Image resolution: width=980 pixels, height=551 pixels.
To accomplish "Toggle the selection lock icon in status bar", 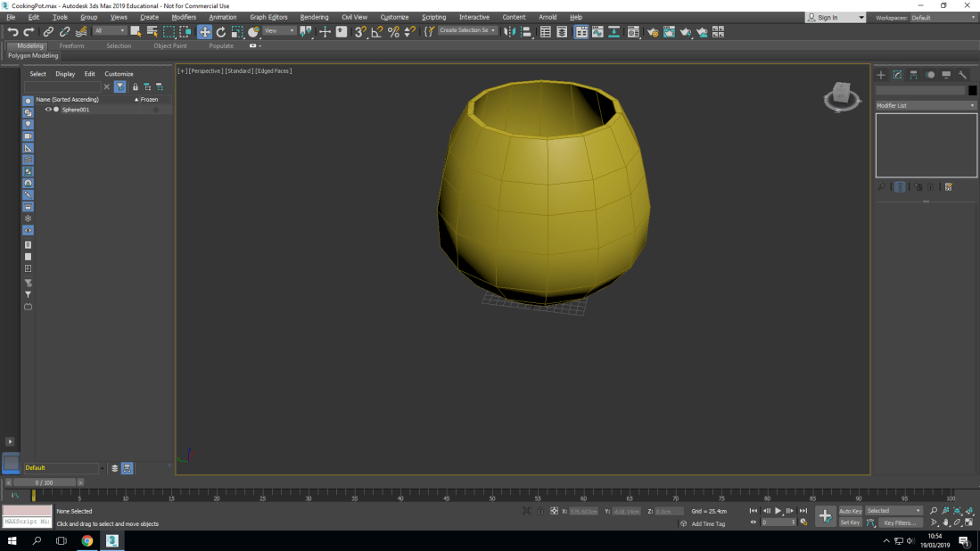I will [540, 511].
